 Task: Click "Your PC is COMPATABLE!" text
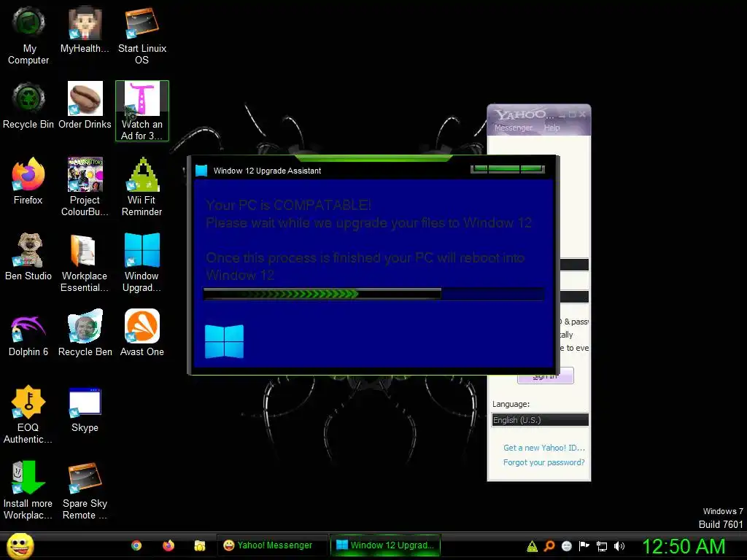tap(288, 205)
